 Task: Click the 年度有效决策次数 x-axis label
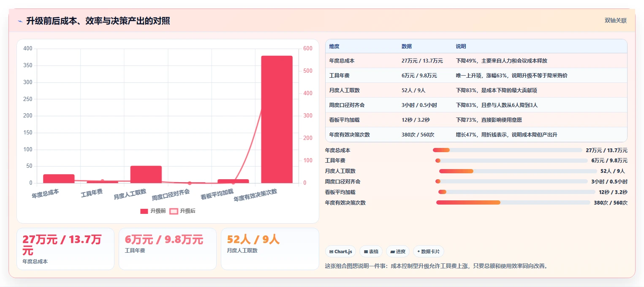coord(255,195)
